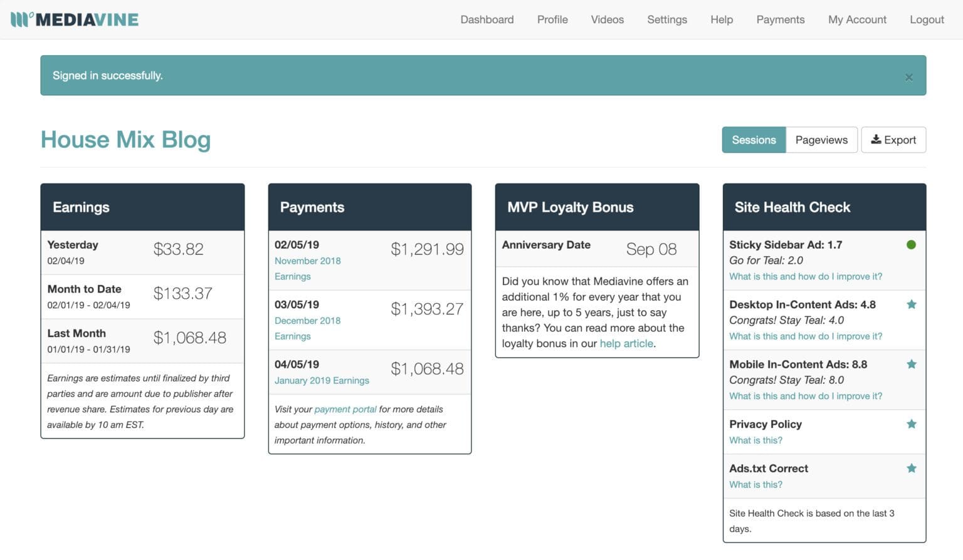Click "What is this?" under Privacy Policy
The width and height of the screenshot is (963, 560).
(x=755, y=440)
